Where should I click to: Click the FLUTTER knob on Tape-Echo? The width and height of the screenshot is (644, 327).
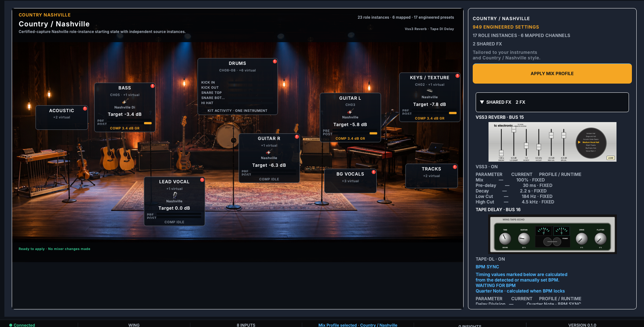click(600, 239)
